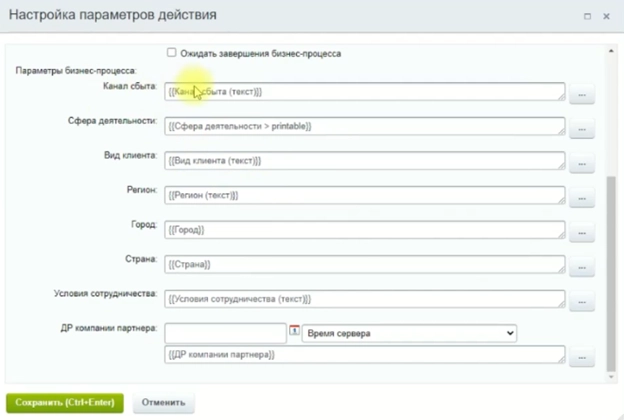The width and height of the screenshot is (624, 420).
Task: Click the 'Ожидать завершения бизнес-процесса' label text
Action: [261, 54]
